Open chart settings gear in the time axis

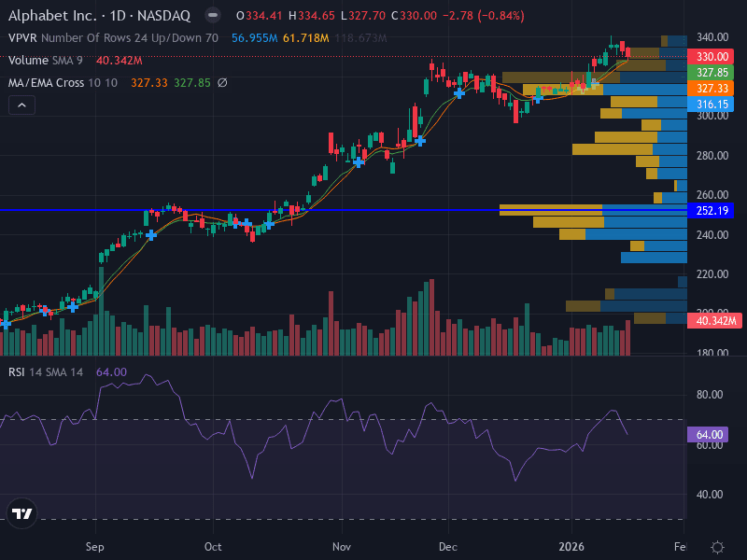pyautogui.click(x=717, y=547)
